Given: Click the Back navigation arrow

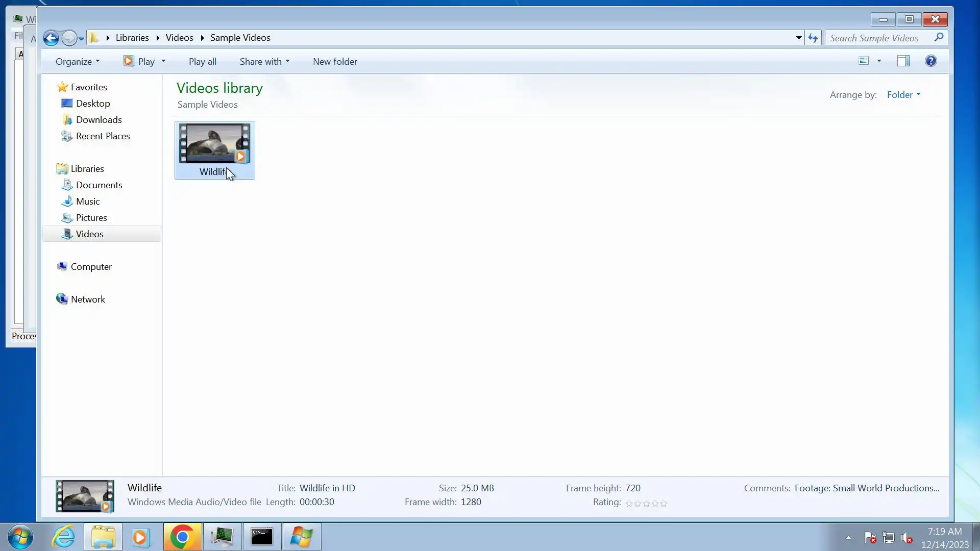Looking at the screenshot, I should click(51, 38).
